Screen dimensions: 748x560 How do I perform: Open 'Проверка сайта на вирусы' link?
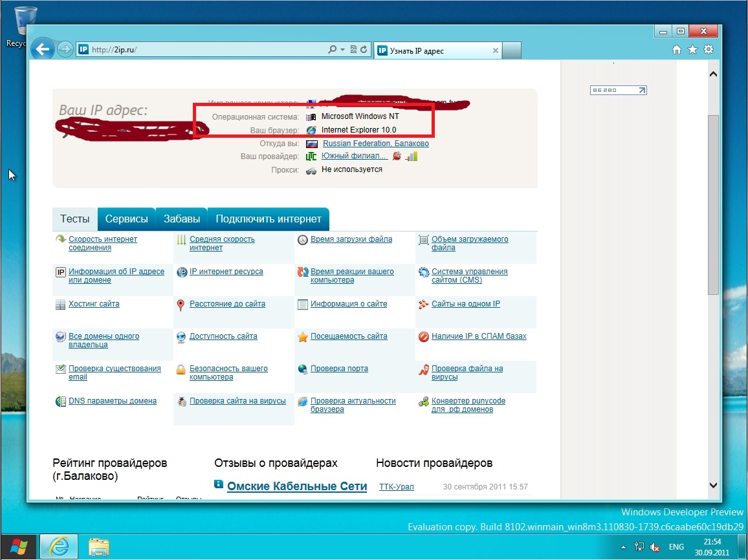[237, 401]
